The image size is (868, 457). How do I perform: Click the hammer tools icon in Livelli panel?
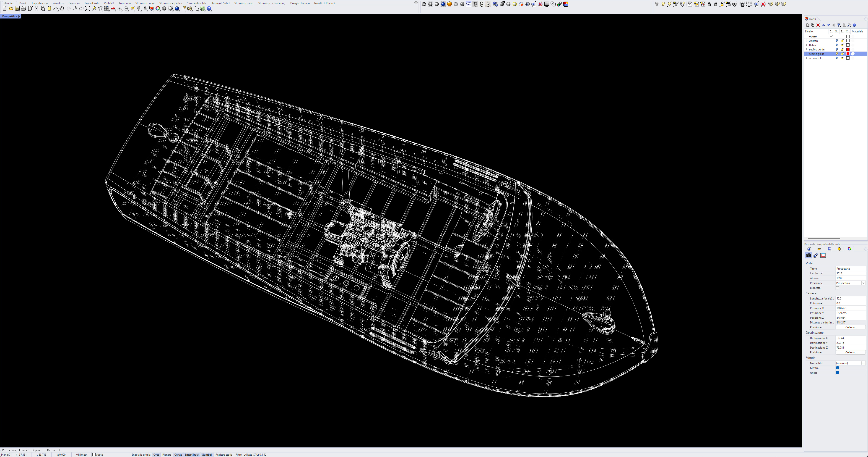point(849,25)
